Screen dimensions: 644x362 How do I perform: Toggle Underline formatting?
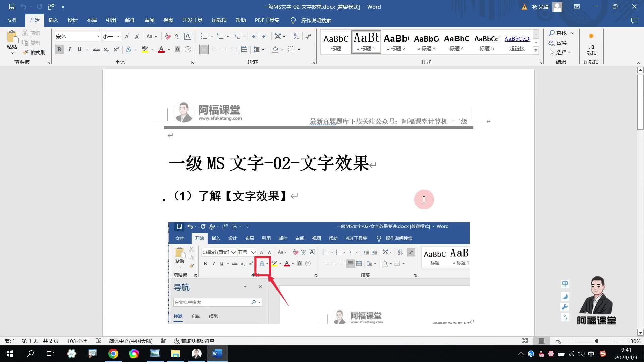coord(79,50)
